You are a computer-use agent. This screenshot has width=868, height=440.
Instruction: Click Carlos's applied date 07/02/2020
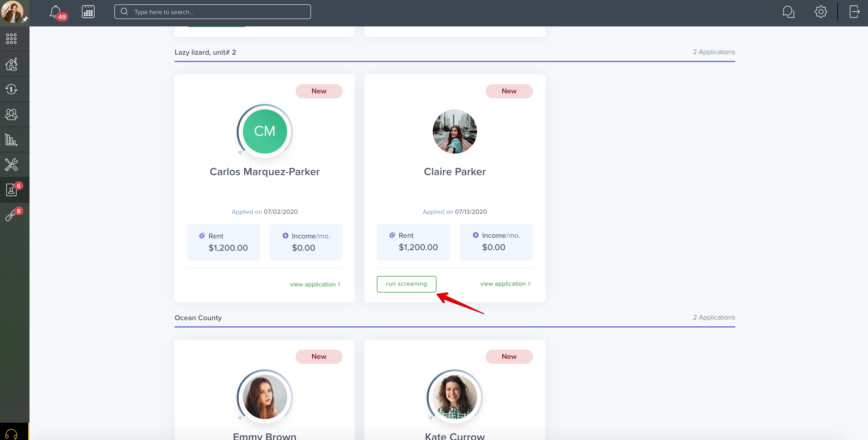pos(281,212)
